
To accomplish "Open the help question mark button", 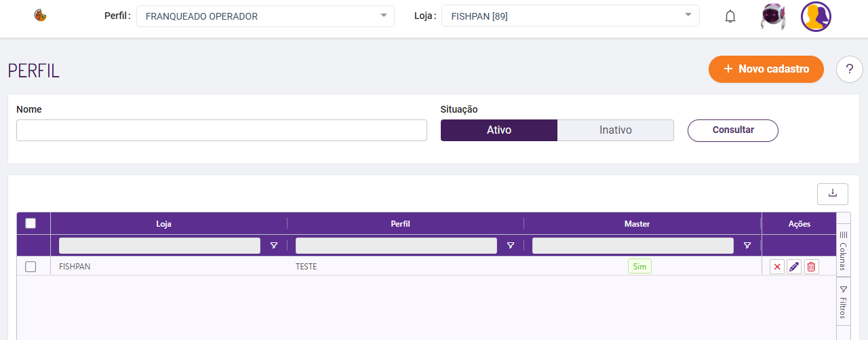I will click(x=849, y=69).
